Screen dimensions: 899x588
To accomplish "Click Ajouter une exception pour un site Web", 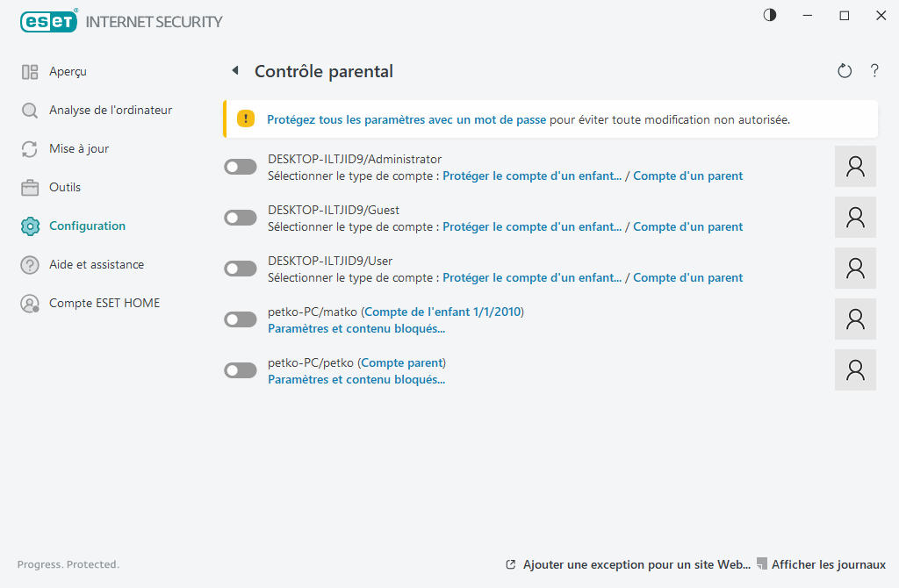I will tap(636, 564).
